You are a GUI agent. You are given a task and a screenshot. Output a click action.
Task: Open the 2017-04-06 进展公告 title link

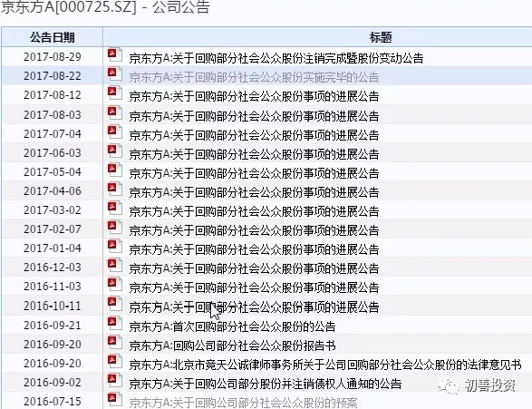pyautogui.click(x=254, y=192)
